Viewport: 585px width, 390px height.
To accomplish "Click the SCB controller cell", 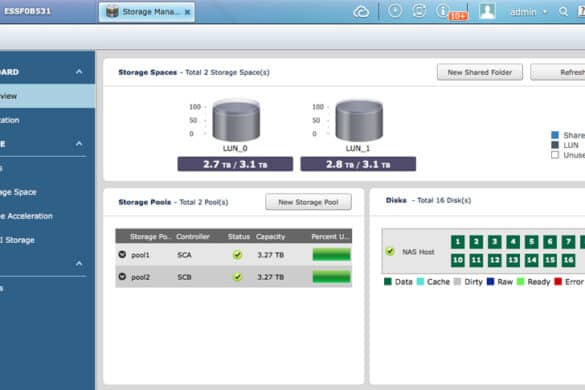I will point(184,277).
